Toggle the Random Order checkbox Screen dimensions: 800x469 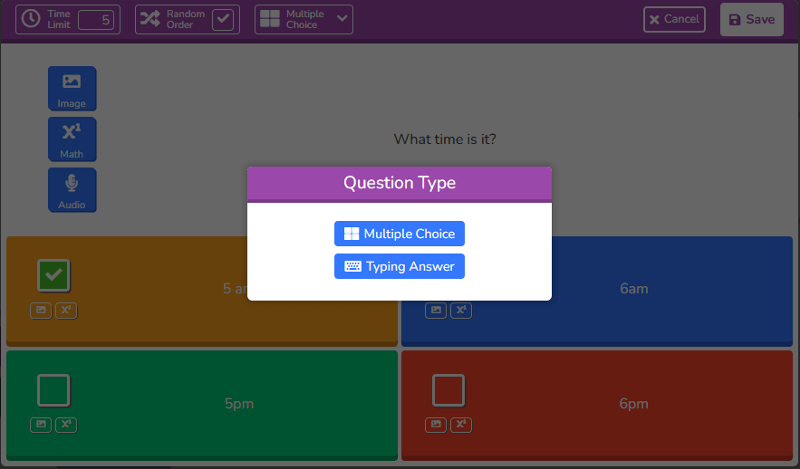223,19
